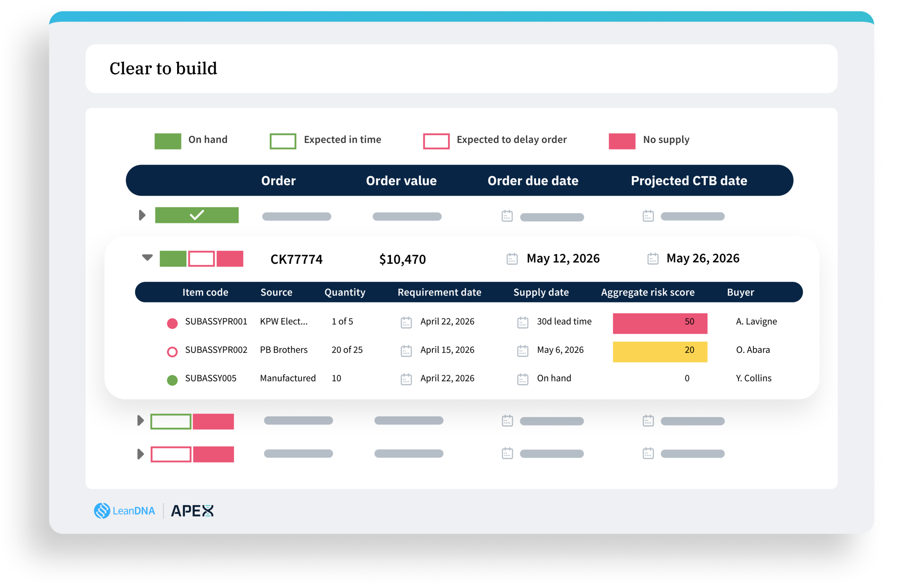Click the green On hand segment of CK77774
This screenshot has width=924, height=585.
(173, 259)
